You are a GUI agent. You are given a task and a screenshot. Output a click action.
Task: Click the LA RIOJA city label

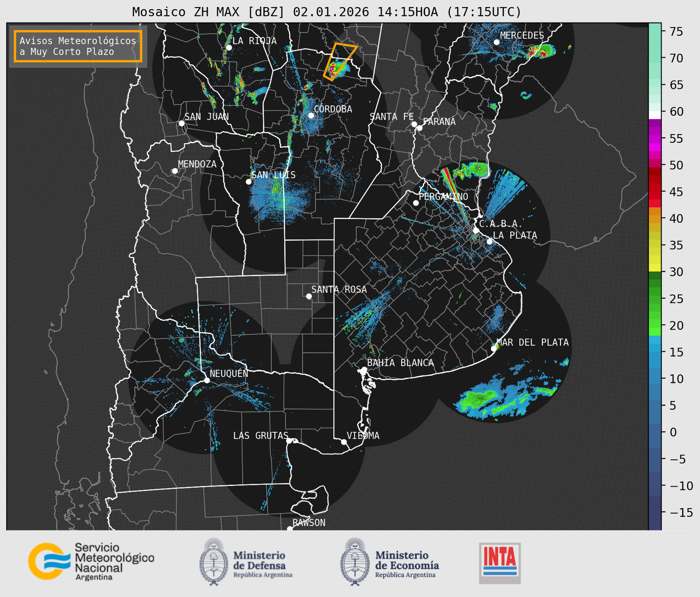click(x=254, y=41)
